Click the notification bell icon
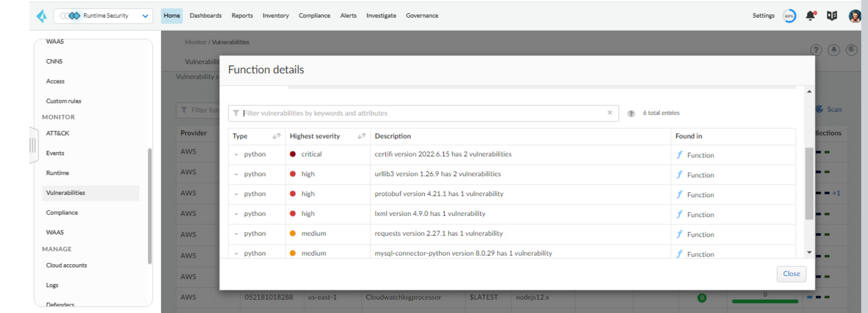The height and width of the screenshot is (313, 868). (810, 16)
